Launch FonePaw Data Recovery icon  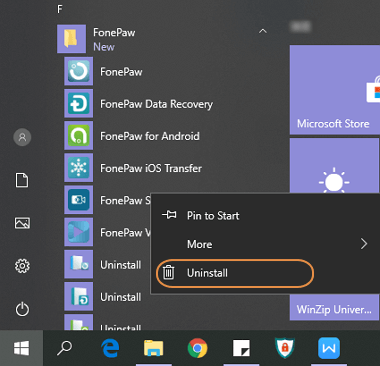(79, 103)
